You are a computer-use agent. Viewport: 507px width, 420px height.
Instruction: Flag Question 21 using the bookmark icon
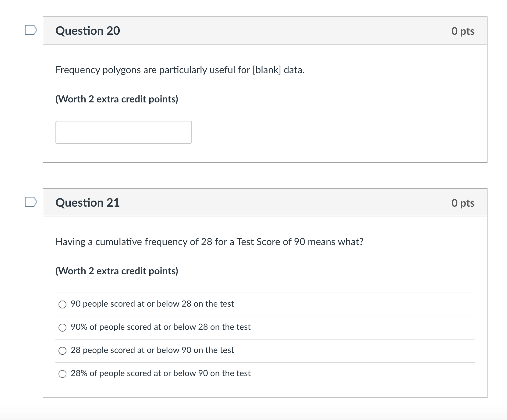tap(31, 202)
